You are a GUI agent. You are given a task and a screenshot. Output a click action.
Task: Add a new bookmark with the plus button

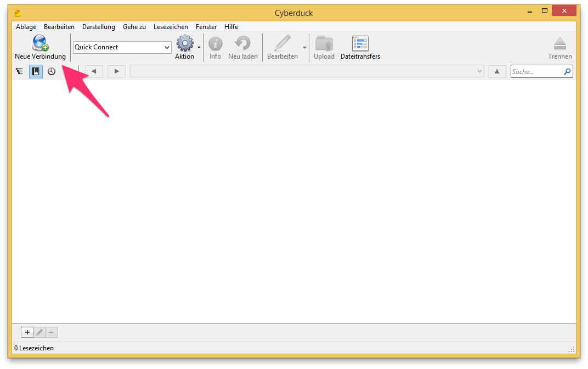tap(27, 332)
